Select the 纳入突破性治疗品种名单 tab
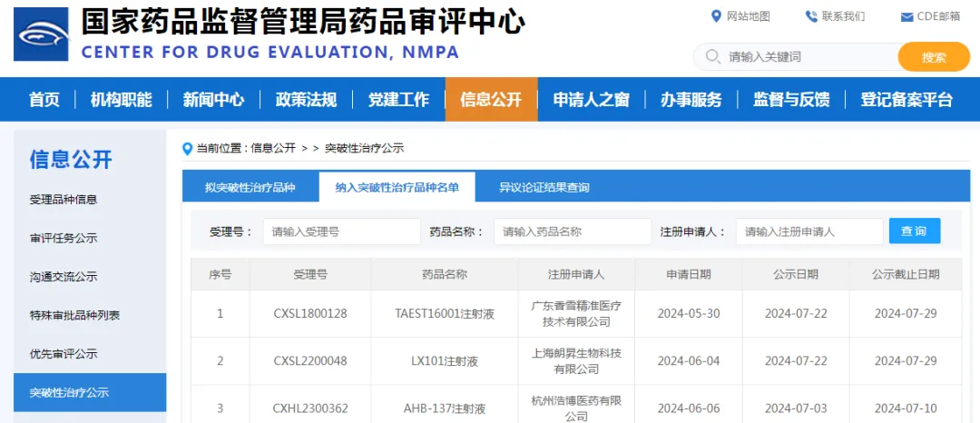This screenshot has width=980, height=423. pos(397,188)
